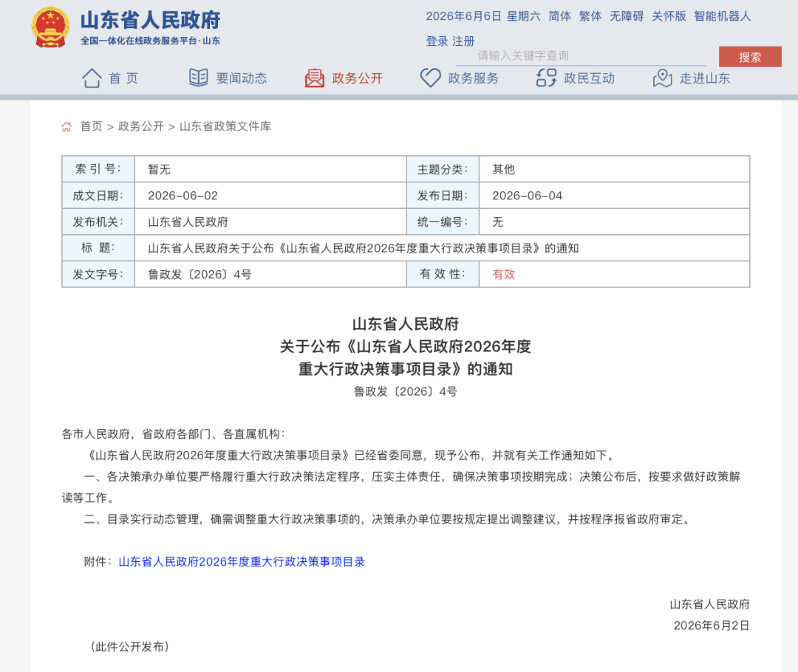The image size is (798, 672).
Task: Switch to 繁体 Chinese
Action: (x=590, y=16)
